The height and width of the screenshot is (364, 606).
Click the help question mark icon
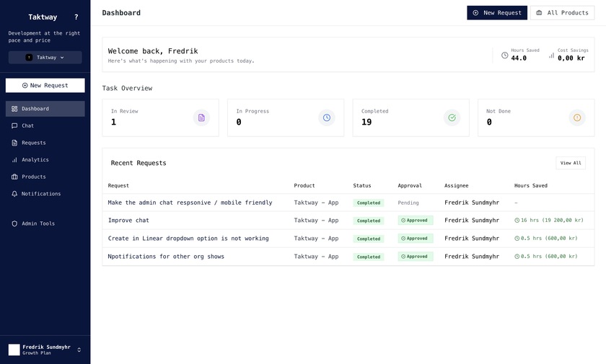coord(76,17)
